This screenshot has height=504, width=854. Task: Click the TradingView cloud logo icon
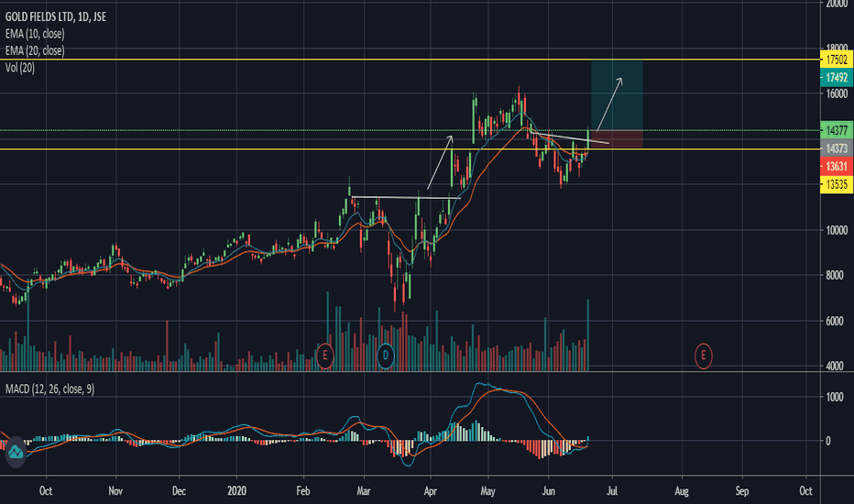(x=16, y=453)
